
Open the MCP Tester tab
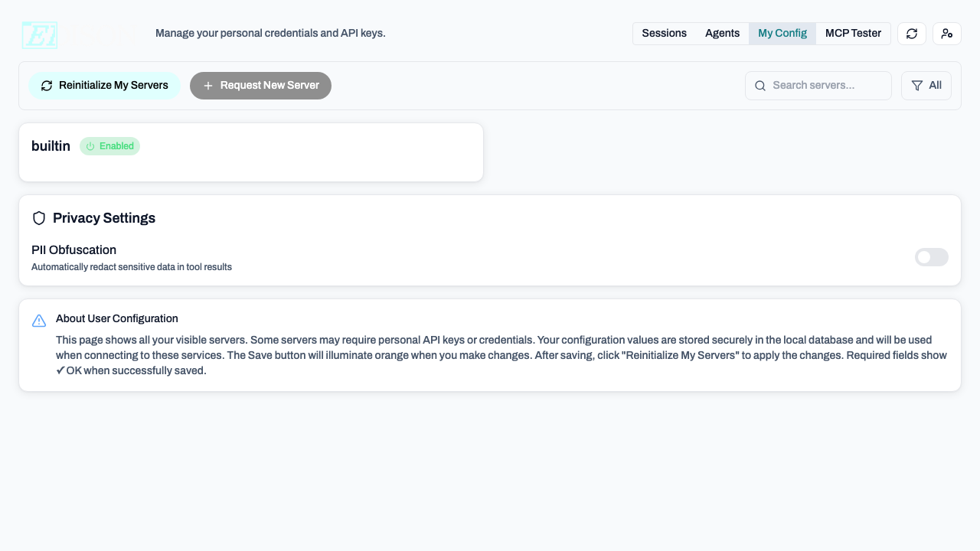(853, 34)
